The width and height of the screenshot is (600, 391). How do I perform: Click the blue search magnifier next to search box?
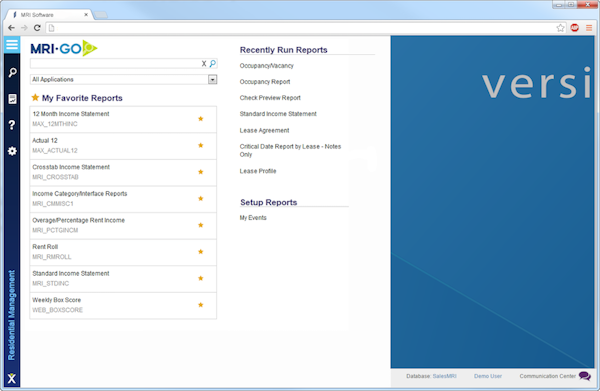coord(213,64)
